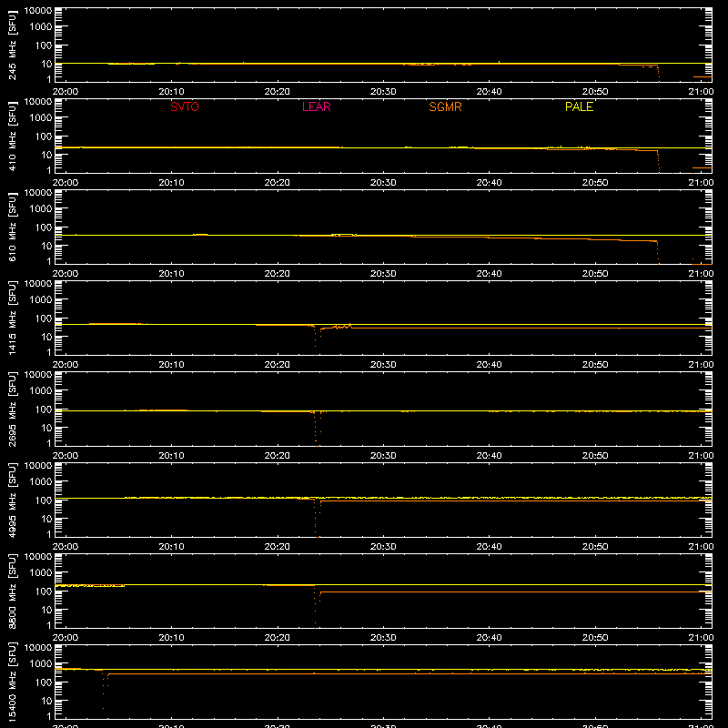Click the 10 tick of the 1415 MHz panel
The image size is (728, 728).
[x=46, y=337]
